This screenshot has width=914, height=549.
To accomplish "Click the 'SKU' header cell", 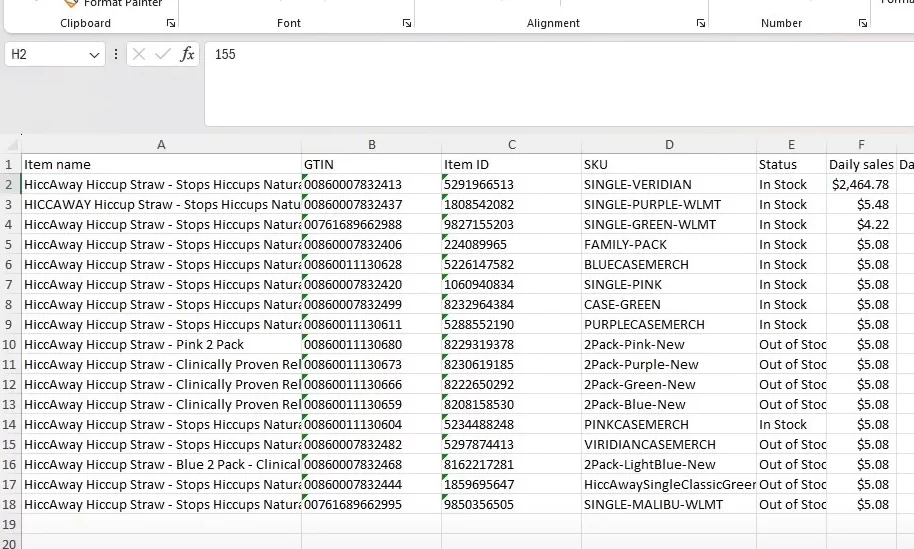I will (x=669, y=164).
